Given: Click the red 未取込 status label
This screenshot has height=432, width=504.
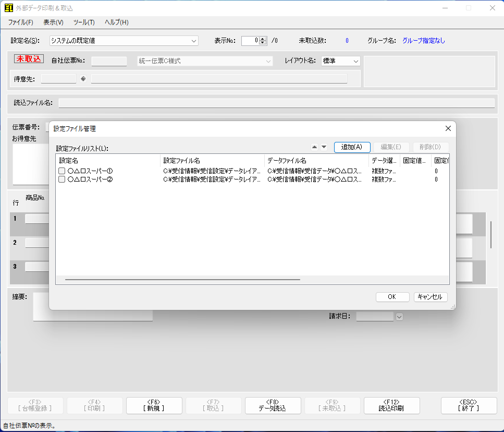Looking at the screenshot, I should pos(29,59).
